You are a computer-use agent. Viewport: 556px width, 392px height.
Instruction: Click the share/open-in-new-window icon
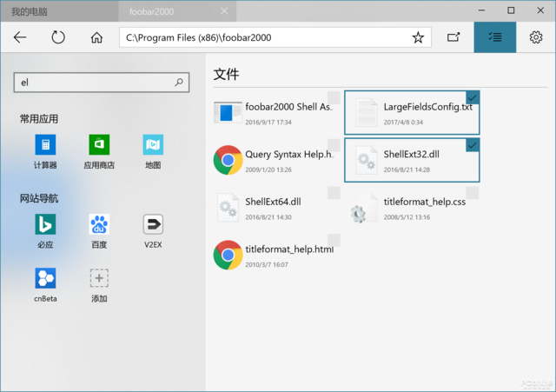453,37
